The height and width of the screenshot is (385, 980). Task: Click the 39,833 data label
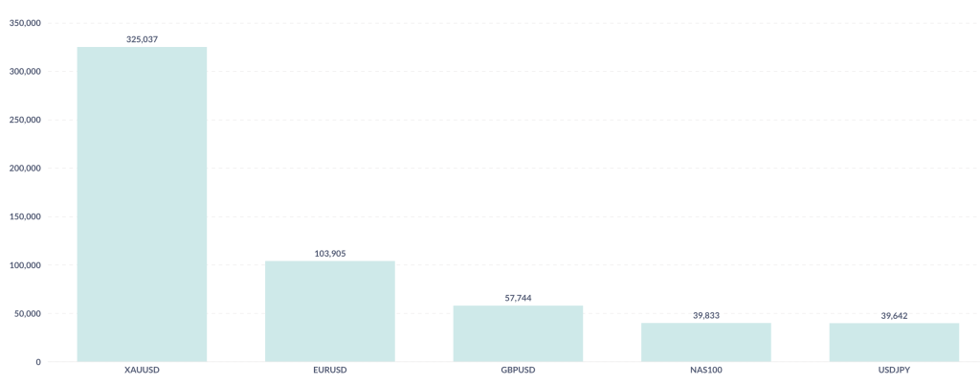(706, 315)
